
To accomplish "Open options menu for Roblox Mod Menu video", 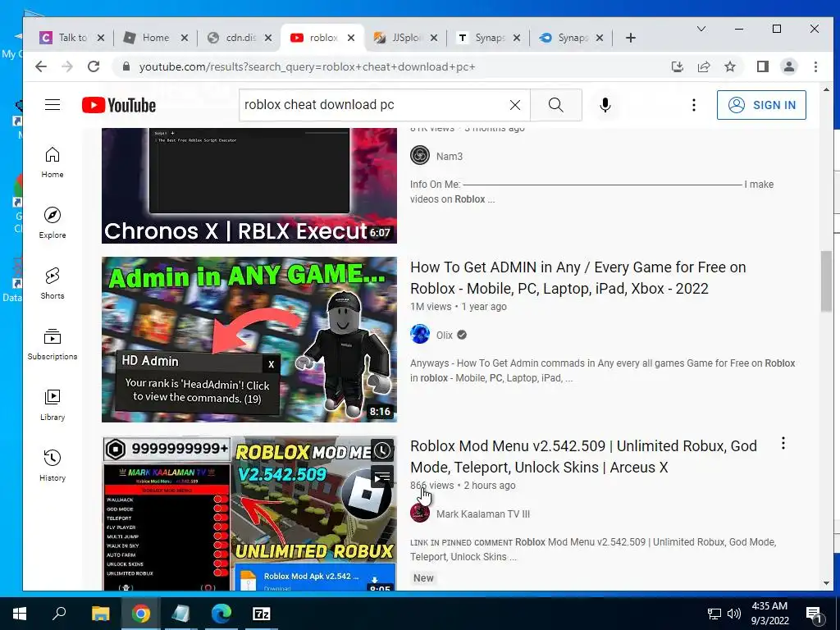I will pos(783,443).
